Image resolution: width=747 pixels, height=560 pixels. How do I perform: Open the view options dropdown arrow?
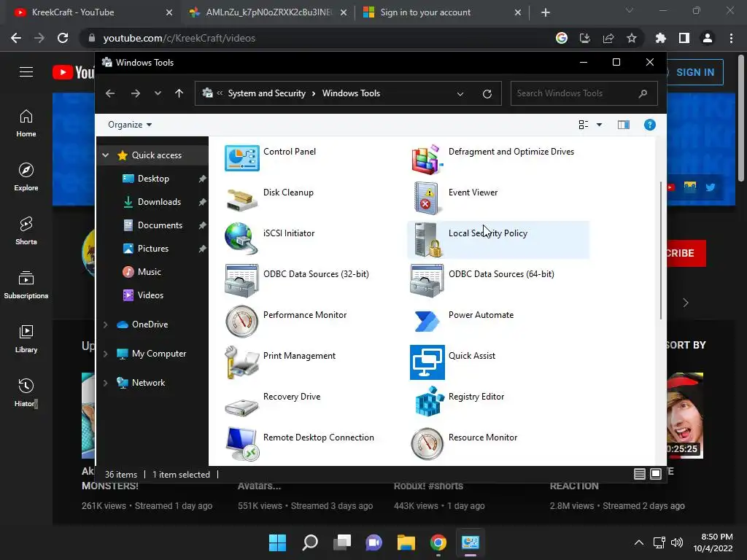click(x=600, y=125)
